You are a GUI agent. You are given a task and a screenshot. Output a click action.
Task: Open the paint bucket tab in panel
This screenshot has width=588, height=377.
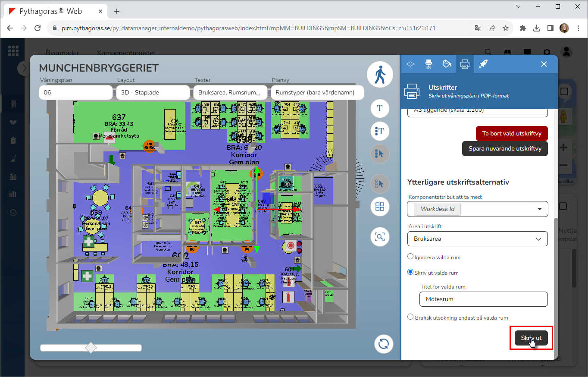(447, 64)
